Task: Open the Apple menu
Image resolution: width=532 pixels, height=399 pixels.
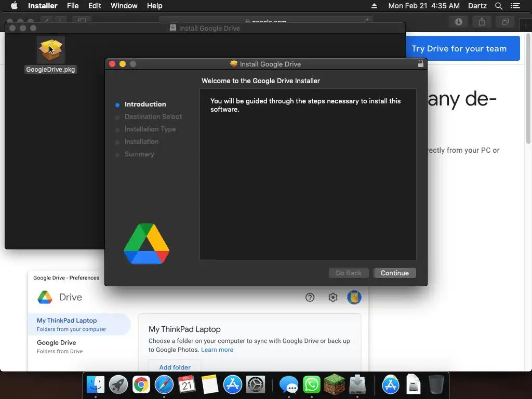Action: tap(14, 6)
